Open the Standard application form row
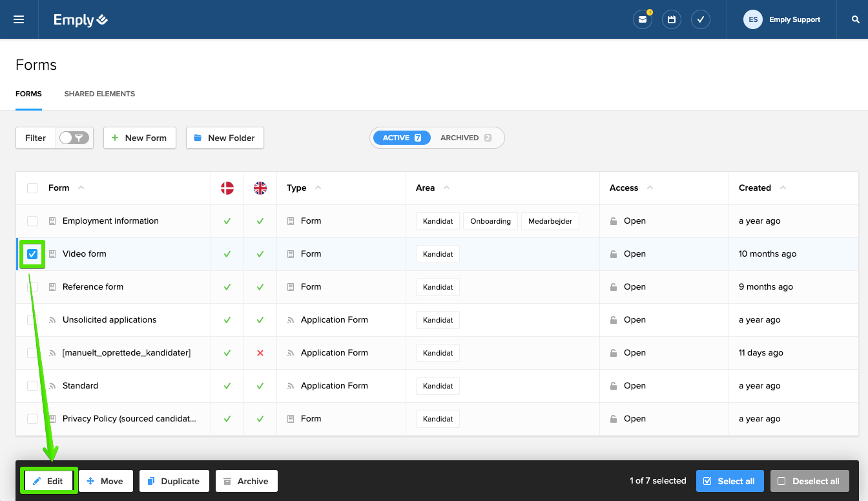 point(80,386)
